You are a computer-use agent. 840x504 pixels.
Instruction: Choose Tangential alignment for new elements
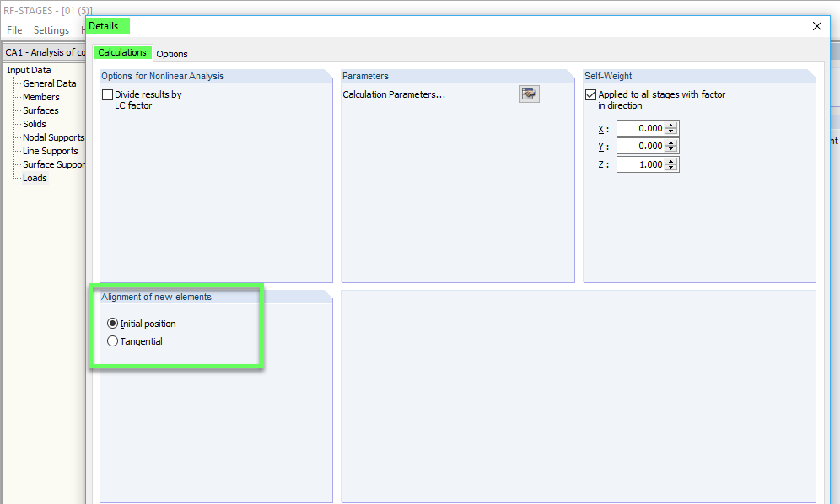[112, 341]
